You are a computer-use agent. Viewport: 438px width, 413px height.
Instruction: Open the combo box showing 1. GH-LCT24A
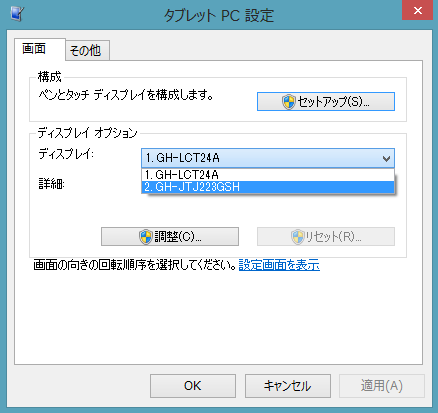[x=268, y=158]
